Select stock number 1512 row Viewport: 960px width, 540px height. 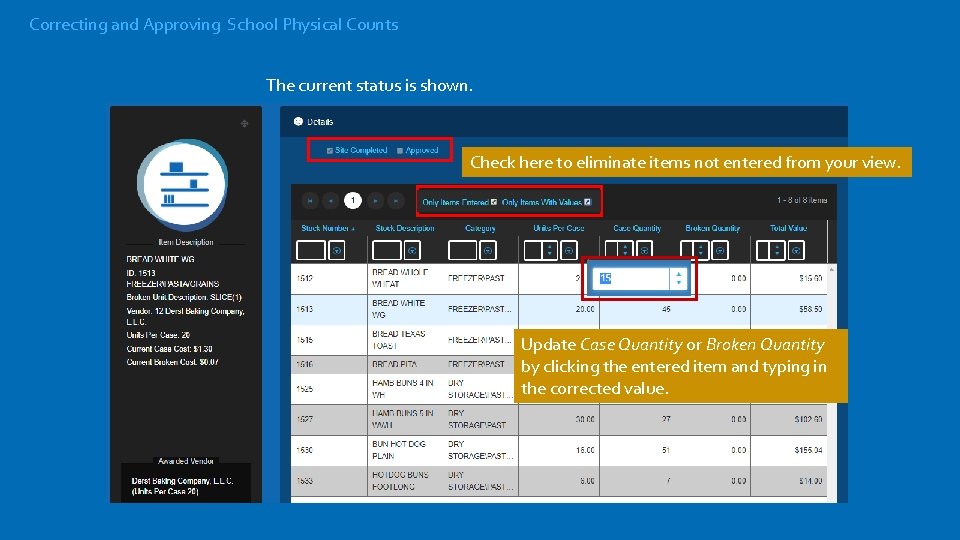pos(559,279)
